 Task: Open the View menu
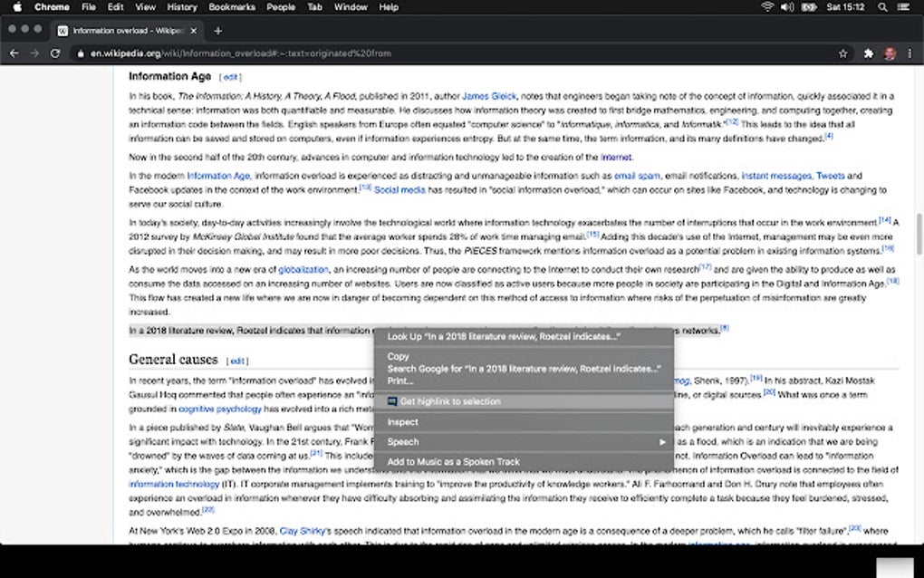point(145,7)
